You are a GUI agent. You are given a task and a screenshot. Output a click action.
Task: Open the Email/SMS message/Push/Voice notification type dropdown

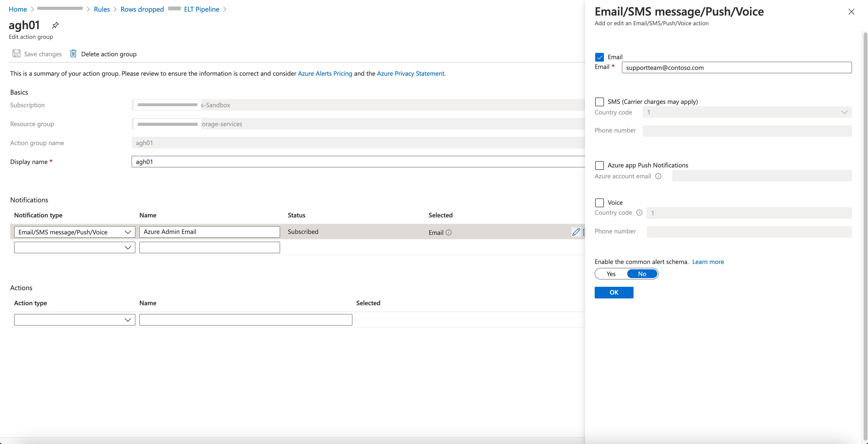[x=75, y=232]
